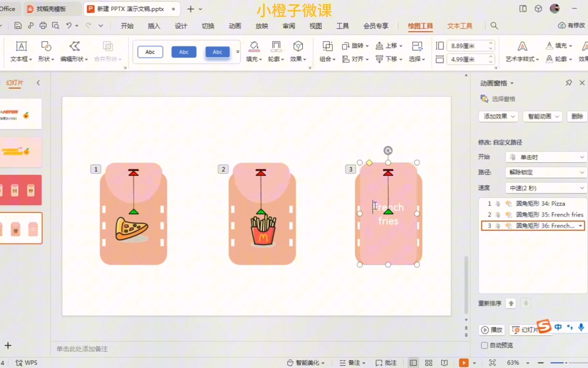The height and width of the screenshot is (368, 588).
Task: Click the 播放 play animation button
Action: click(x=491, y=330)
